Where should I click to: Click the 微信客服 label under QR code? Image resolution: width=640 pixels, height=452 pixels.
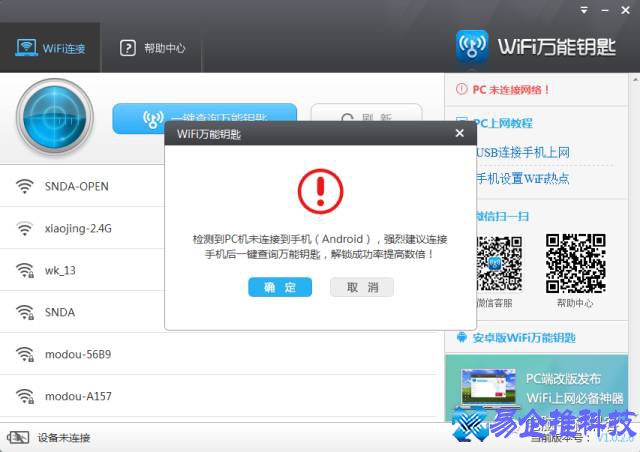pos(494,303)
